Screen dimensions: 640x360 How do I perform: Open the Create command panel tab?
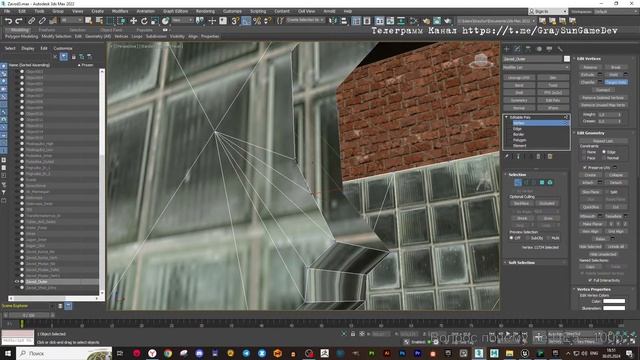507,49
